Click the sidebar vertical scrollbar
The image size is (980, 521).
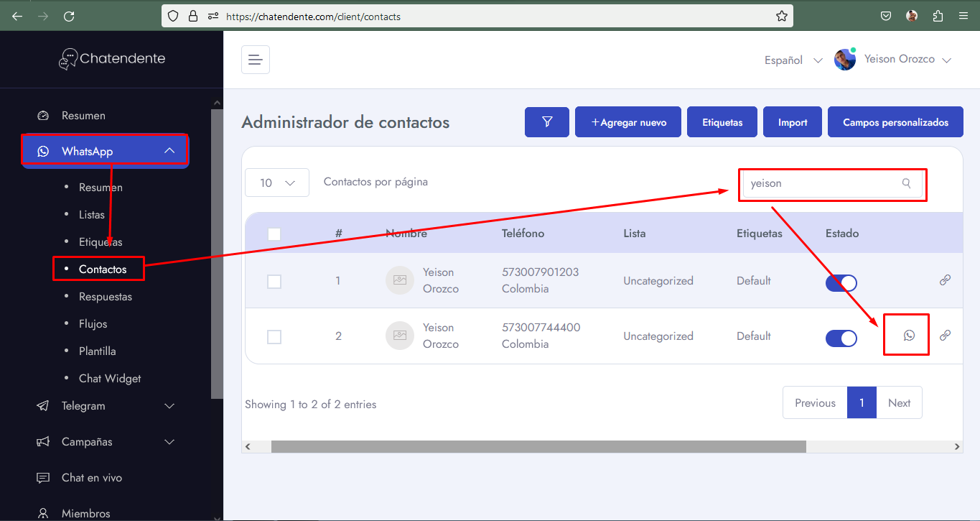coord(217,254)
